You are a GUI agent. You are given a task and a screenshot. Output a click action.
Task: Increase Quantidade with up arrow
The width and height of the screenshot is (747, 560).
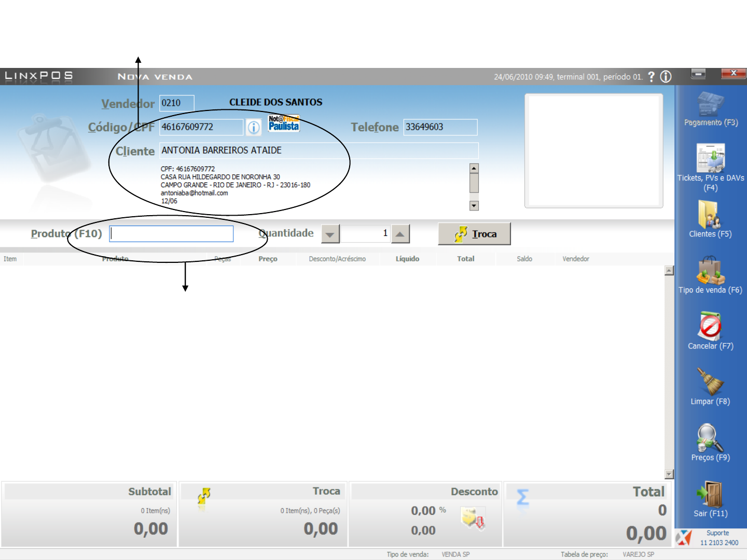[400, 234]
